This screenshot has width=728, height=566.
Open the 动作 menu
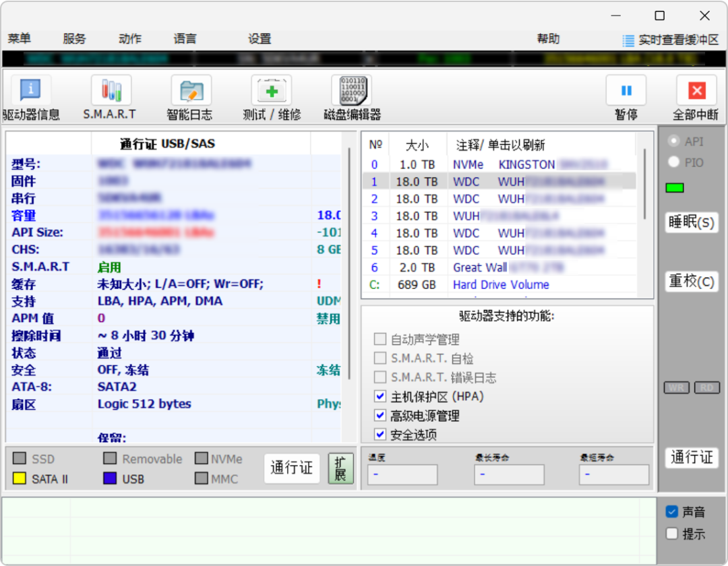pyautogui.click(x=130, y=38)
